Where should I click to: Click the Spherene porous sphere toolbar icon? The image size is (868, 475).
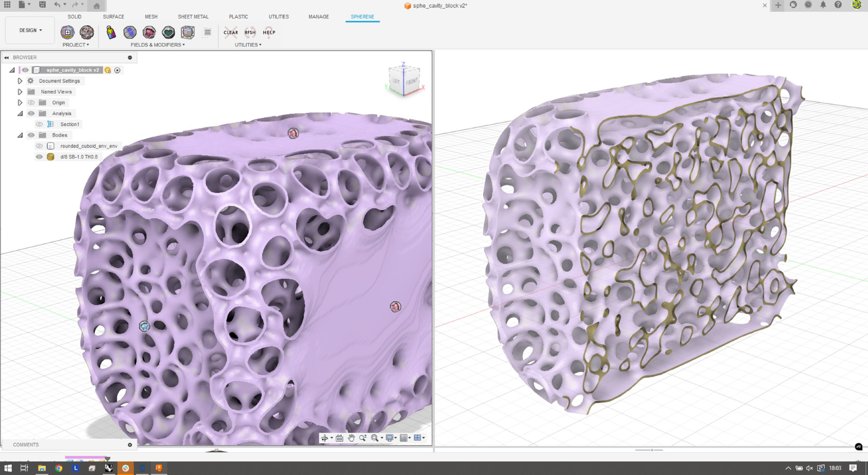87,32
